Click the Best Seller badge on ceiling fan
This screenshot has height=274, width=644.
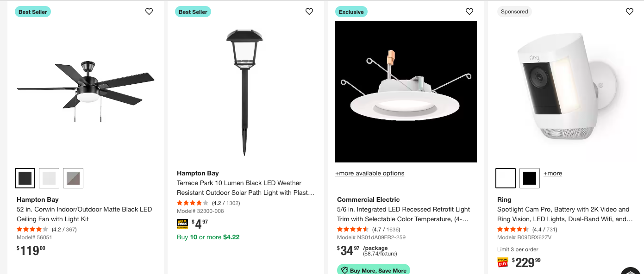(x=33, y=12)
